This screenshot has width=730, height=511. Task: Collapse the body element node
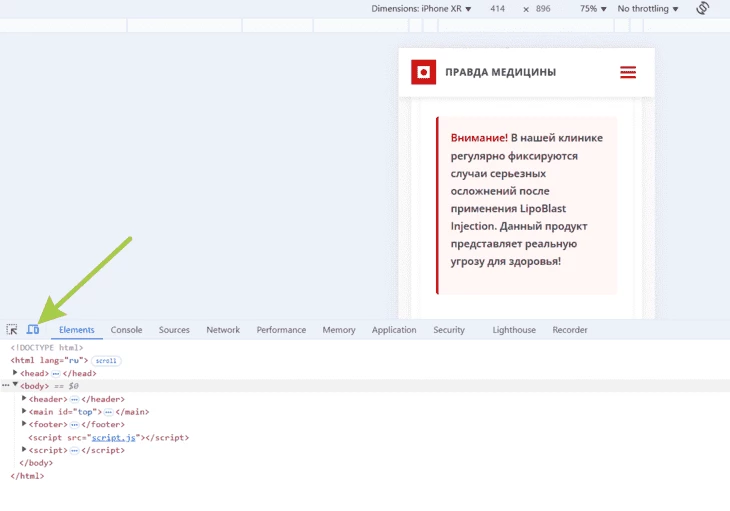[x=15, y=385]
